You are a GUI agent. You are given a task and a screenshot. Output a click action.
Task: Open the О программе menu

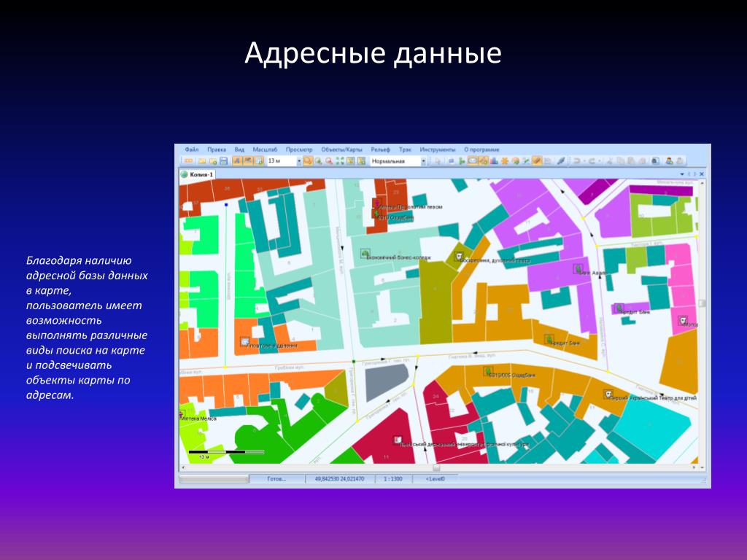(x=481, y=149)
